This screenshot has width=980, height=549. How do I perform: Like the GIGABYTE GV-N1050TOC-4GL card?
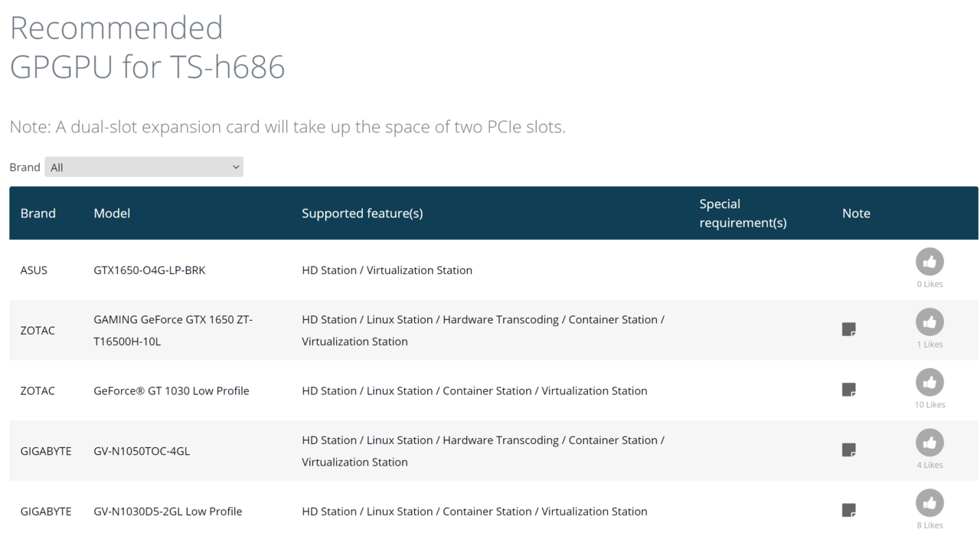(x=929, y=443)
